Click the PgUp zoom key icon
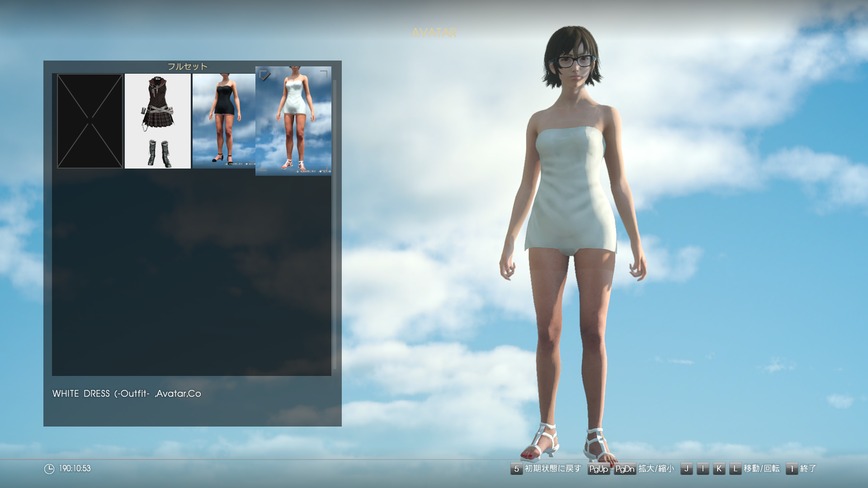Viewport: 868px width, 488px height. click(x=599, y=469)
